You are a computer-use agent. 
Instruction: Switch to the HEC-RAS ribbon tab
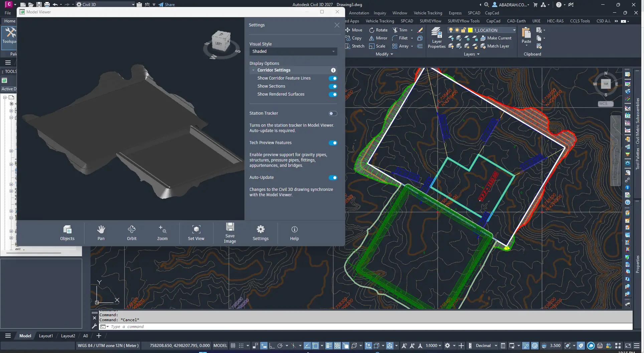555,21
